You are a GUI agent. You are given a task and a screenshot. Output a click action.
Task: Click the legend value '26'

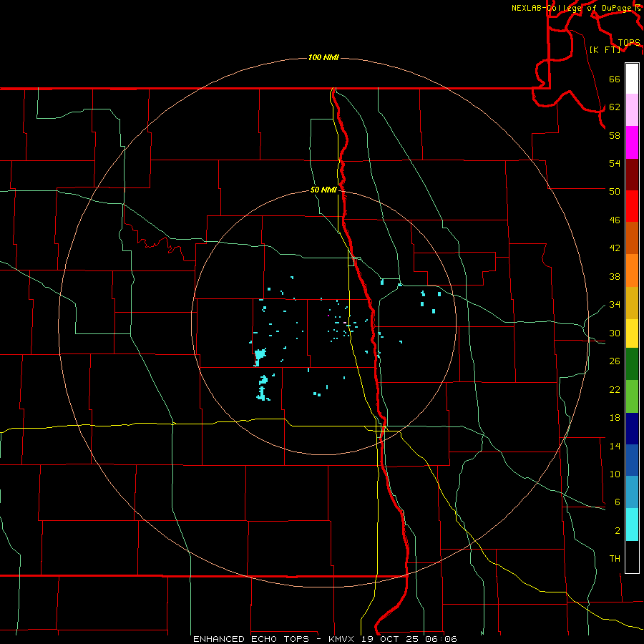pos(615,361)
